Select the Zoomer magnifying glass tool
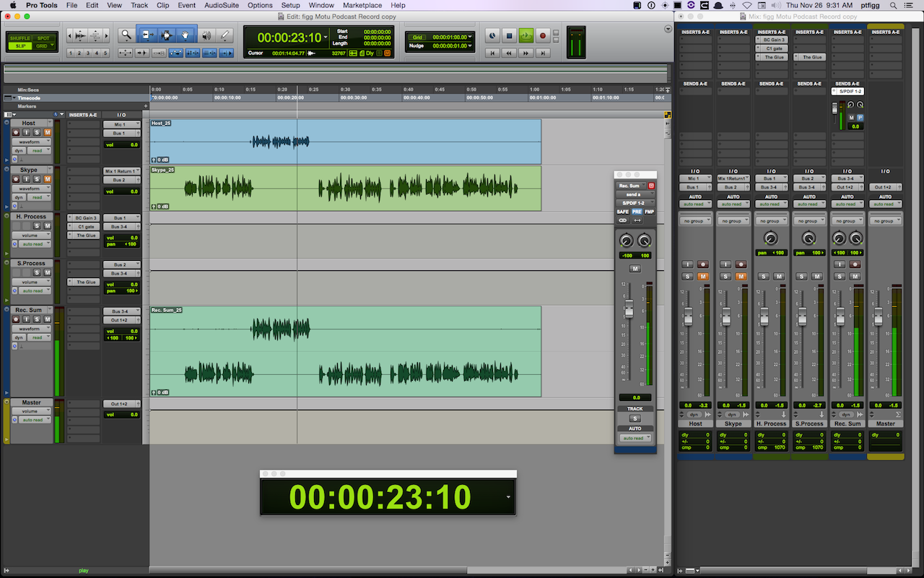 click(126, 35)
